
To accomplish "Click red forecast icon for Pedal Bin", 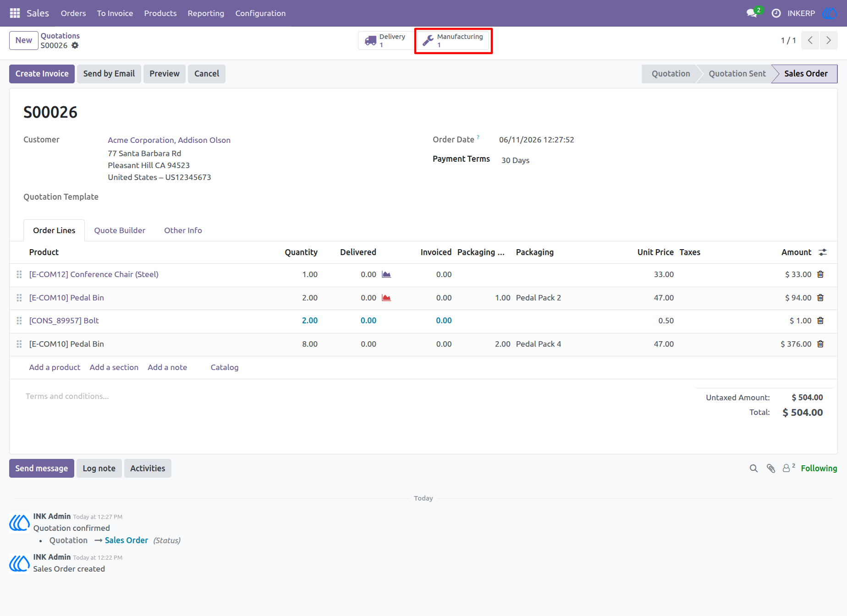I will tap(386, 298).
